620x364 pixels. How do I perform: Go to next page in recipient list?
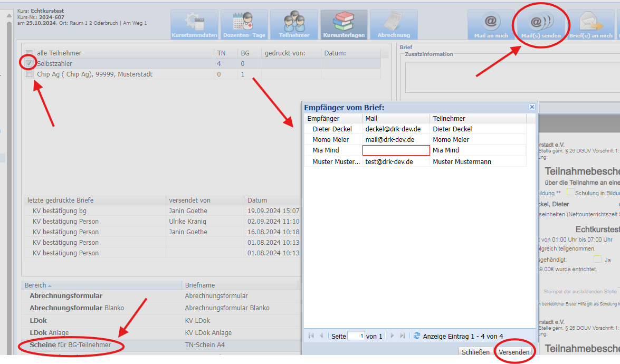point(392,336)
